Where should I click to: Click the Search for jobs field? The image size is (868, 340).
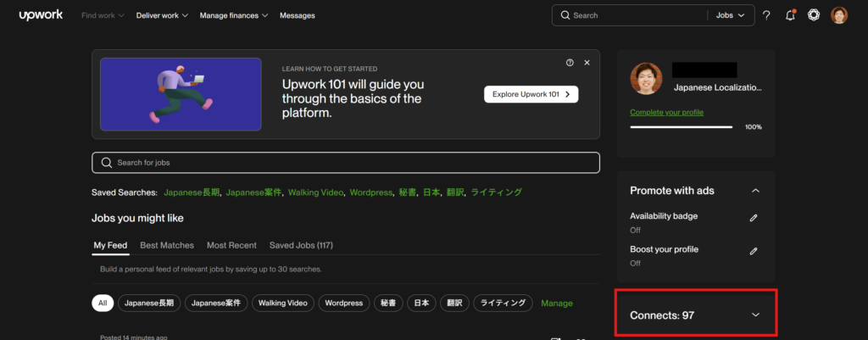pos(346,163)
